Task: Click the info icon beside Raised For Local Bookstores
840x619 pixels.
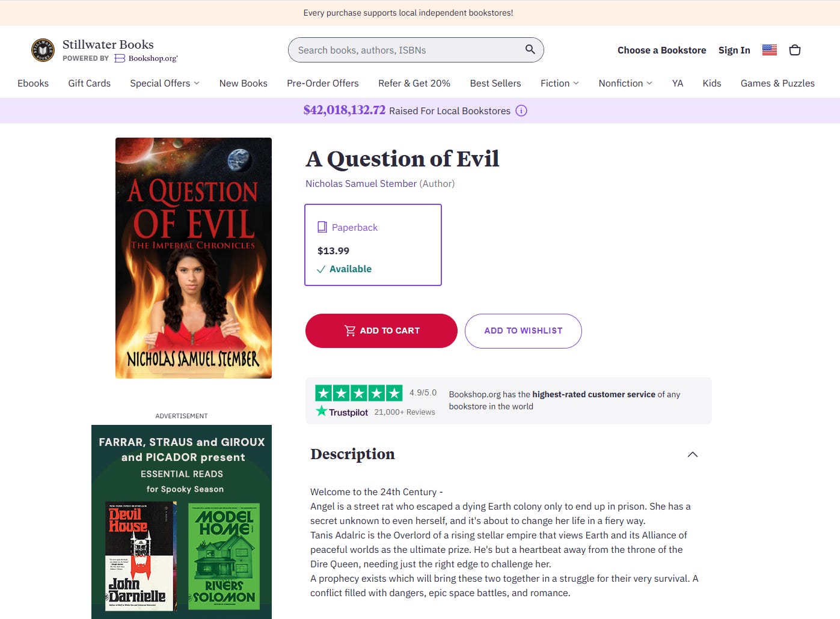Action: coord(521,111)
